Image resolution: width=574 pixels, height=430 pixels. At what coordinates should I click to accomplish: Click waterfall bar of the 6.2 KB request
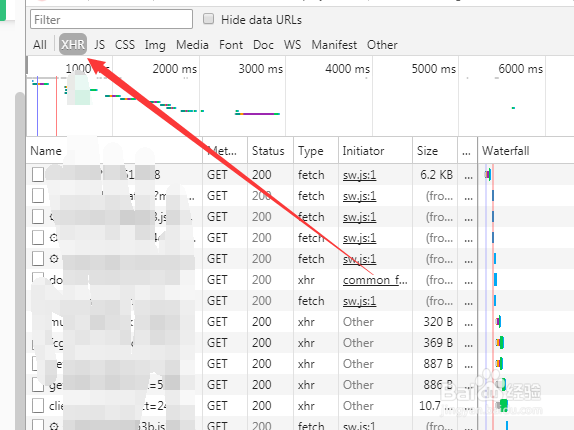(x=488, y=175)
